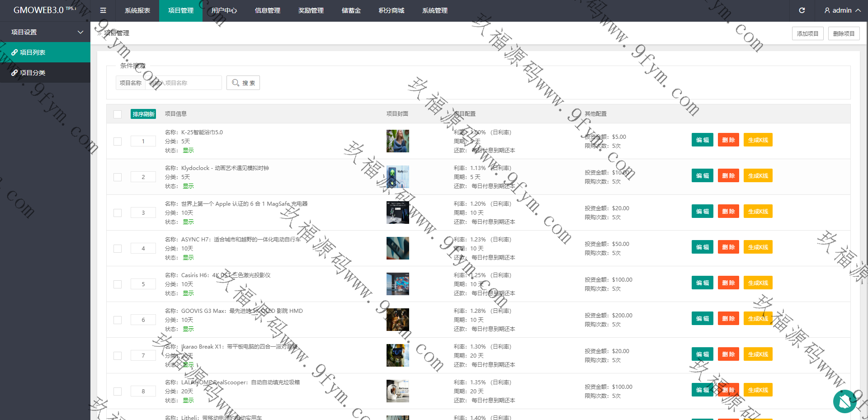Open cover thumbnail of K-25 project
Screen dimensions: 868x420
coord(397,141)
